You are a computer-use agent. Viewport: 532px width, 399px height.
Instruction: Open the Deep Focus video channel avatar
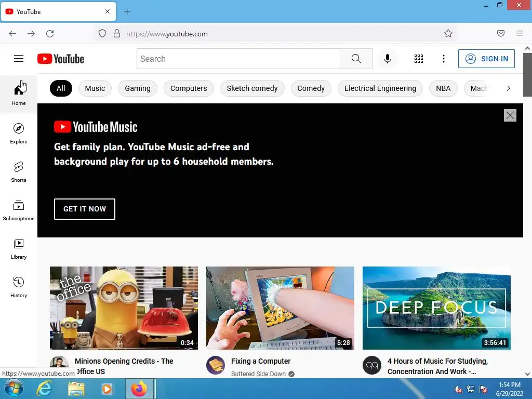click(372, 365)
